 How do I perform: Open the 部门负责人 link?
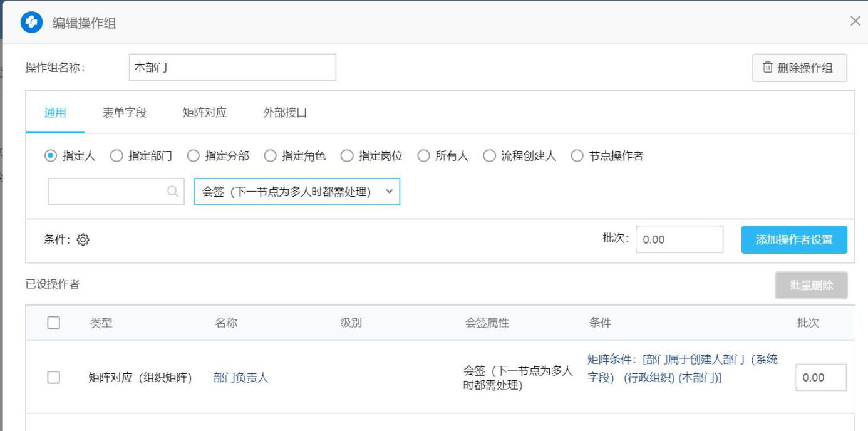(240, 378)
